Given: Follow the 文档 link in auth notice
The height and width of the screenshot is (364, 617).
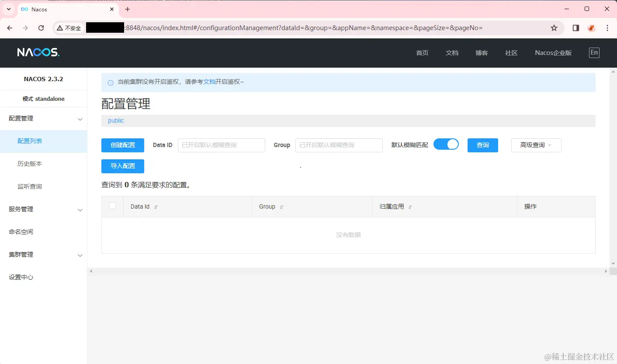Looking at the screenshot, I should click(209, 82).
